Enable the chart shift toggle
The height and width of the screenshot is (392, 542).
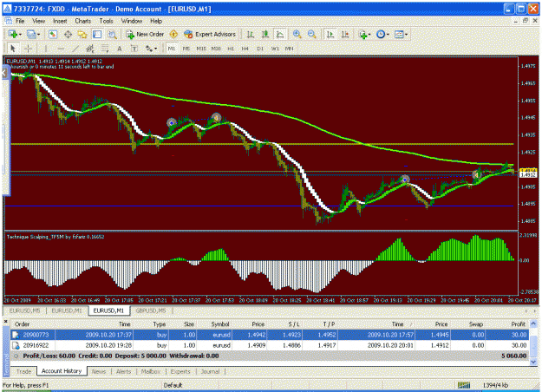345,34
